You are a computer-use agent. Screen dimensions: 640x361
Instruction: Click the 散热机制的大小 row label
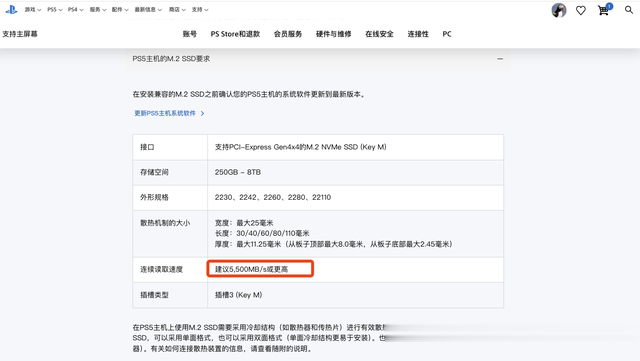[165, 223]
